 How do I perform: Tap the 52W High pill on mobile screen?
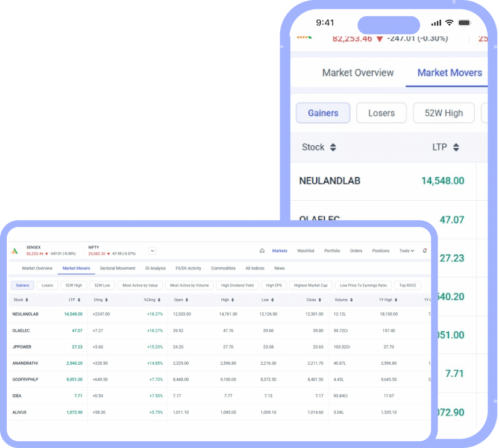(x=444, y=113)
